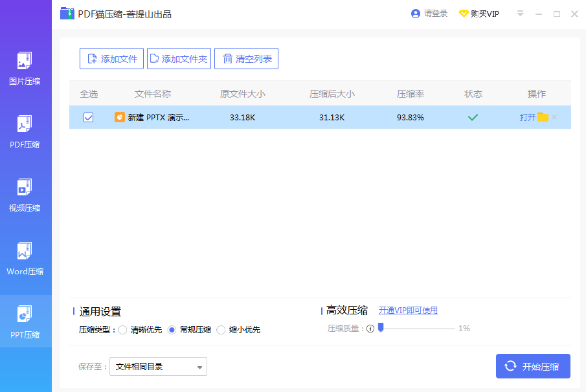Click the green status checkmark

click(x=473, y=118)
